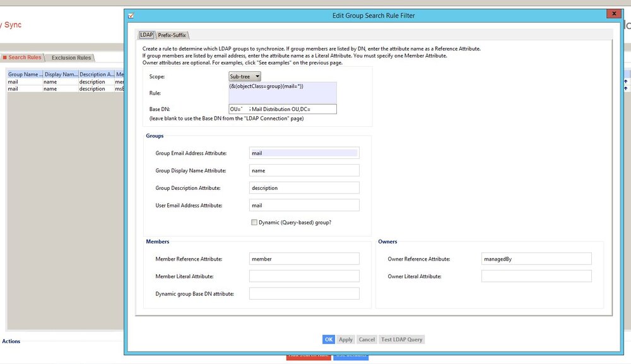
Task: Click the Base DN input field
Action: tap(283, 109)
